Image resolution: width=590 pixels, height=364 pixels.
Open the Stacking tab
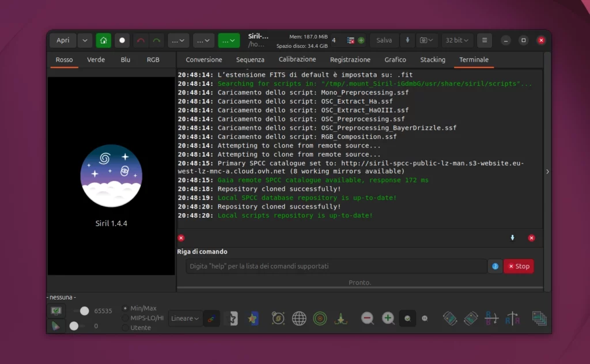(x=433, y=60)
